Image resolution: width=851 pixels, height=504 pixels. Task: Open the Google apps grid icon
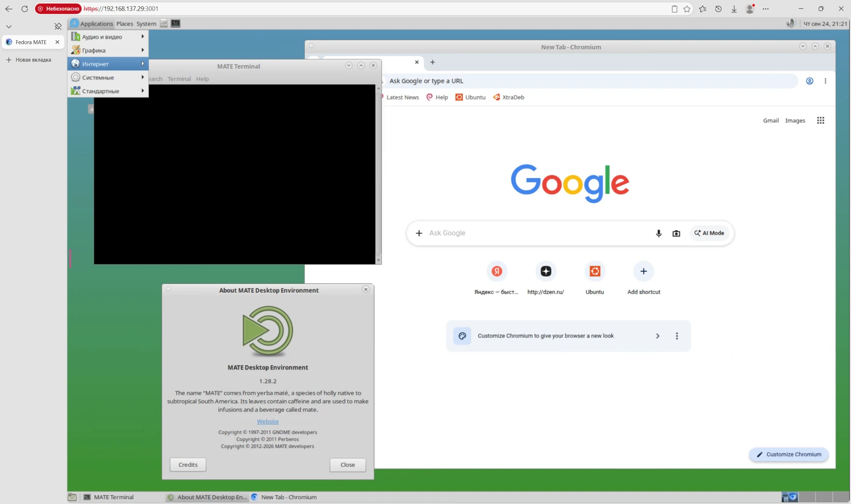point(820,120)
